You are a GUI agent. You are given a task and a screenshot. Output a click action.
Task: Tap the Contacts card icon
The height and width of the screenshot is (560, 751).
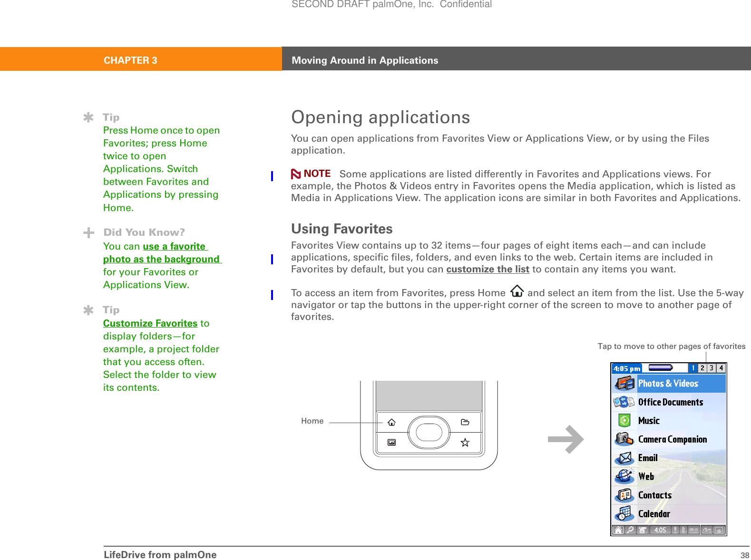(624, 495)
